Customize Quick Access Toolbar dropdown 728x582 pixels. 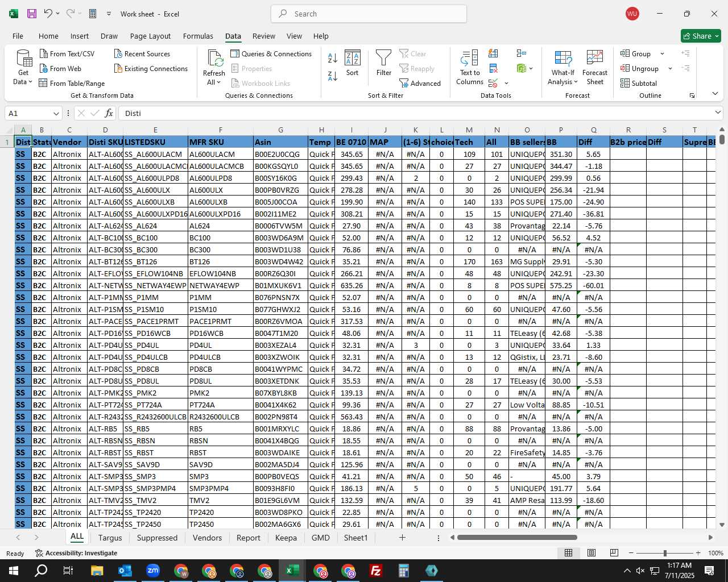[x=109, y=14]
